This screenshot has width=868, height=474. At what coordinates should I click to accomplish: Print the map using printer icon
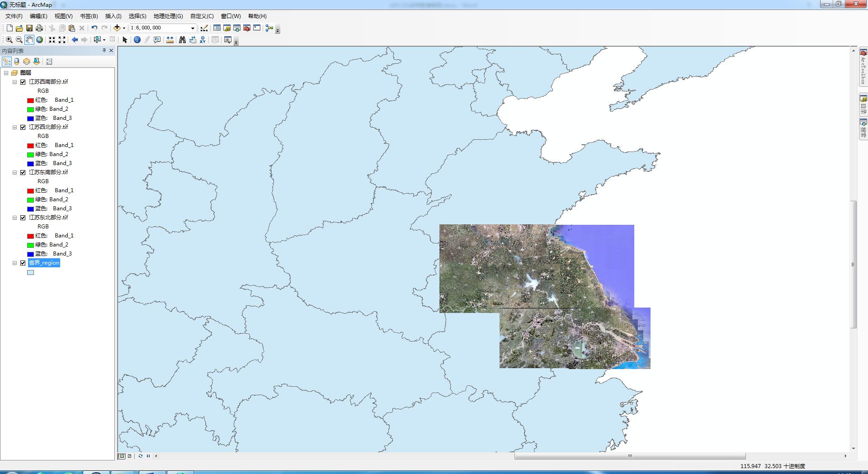(39, 28)
